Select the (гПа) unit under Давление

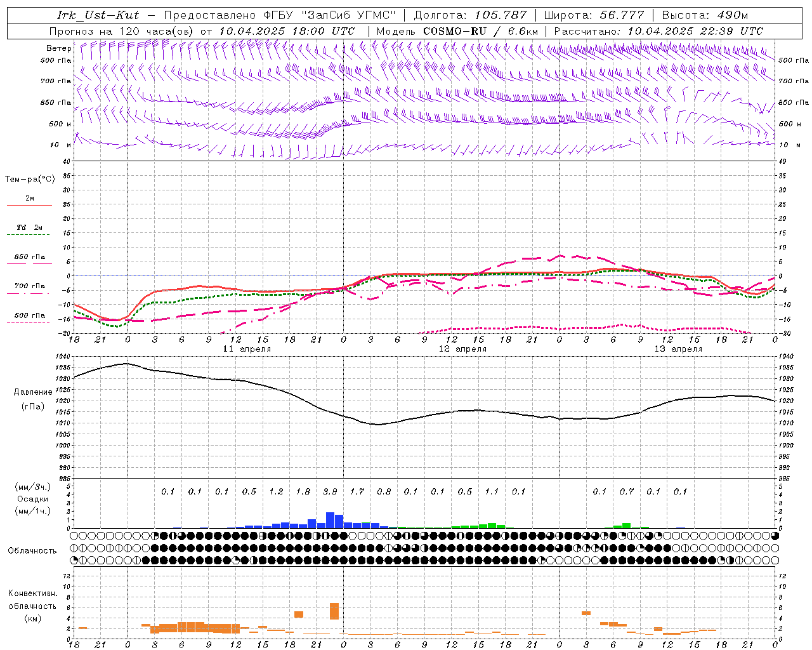click(x=32, y=406)
